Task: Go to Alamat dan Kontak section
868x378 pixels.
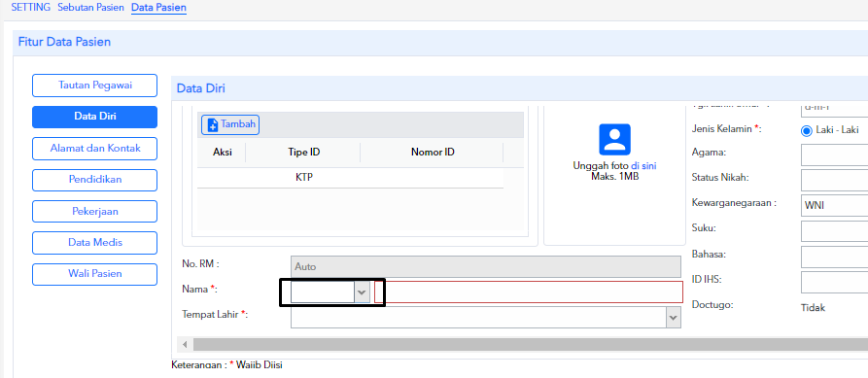Action: (x=94, y=149)
